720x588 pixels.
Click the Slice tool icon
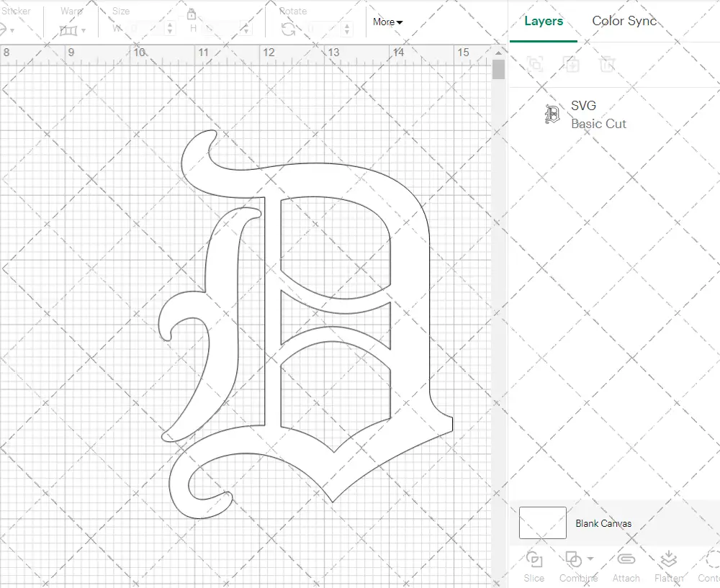[x=534, y=559]
